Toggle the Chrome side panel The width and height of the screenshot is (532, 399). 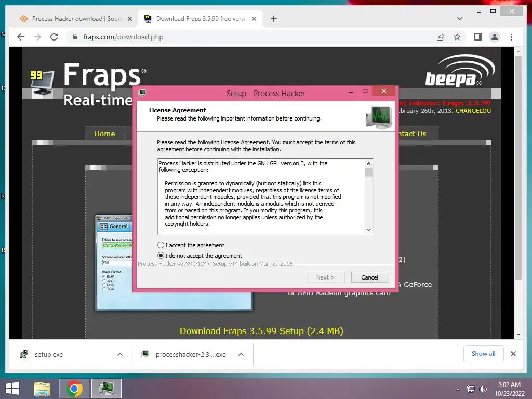point(478,37)
